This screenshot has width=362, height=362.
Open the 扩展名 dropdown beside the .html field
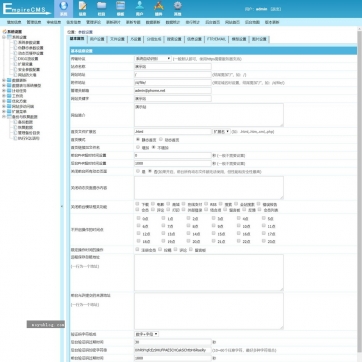(x=221, y=132)
